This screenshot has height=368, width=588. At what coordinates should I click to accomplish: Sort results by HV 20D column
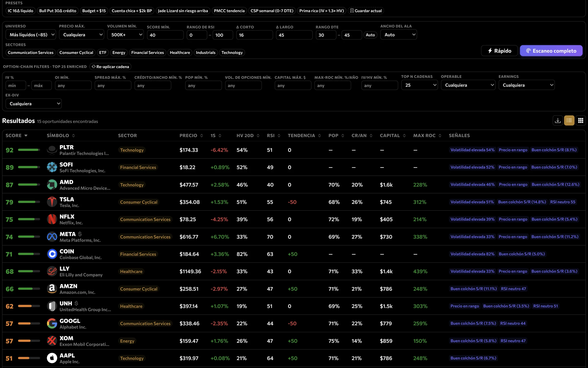[258, 136]
